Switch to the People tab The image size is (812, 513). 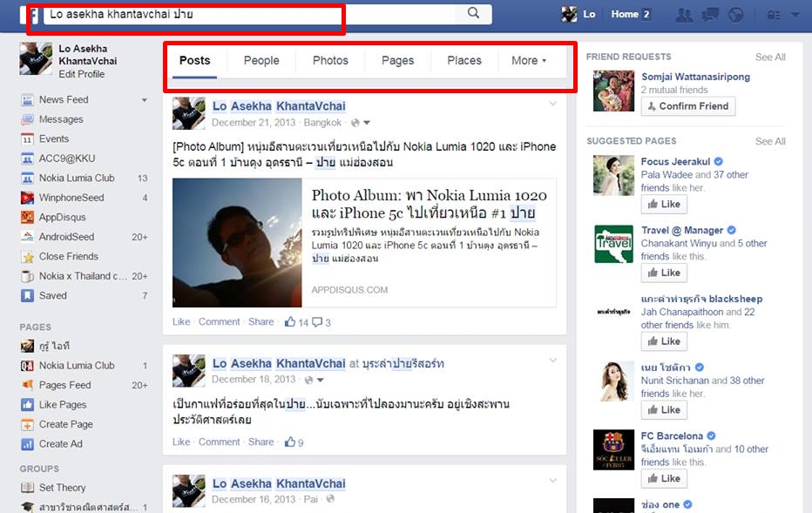pyautogui.click(x=261, y=61)
